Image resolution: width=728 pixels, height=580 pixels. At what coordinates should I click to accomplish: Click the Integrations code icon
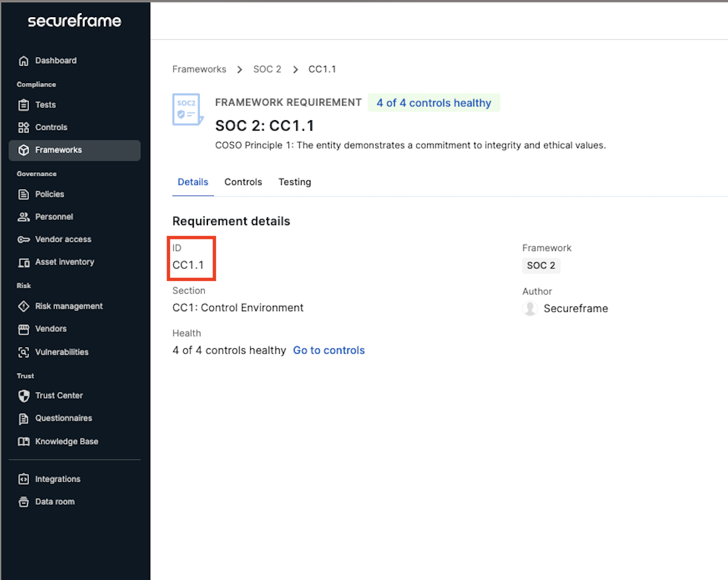pos(24,479)
